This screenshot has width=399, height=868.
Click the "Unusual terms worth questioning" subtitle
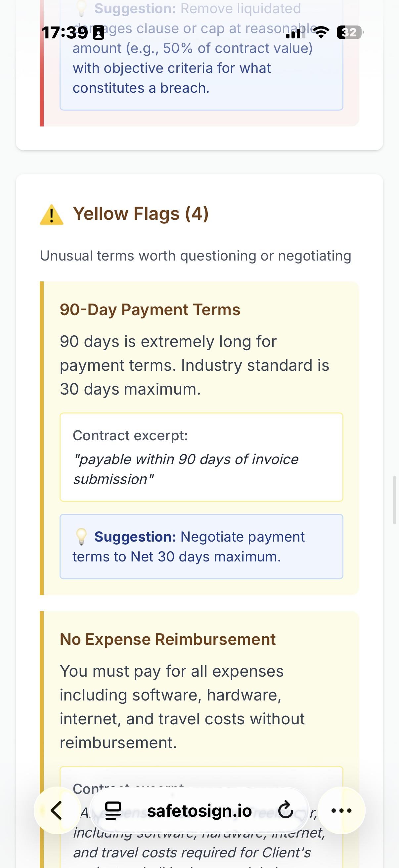point(195,256)
